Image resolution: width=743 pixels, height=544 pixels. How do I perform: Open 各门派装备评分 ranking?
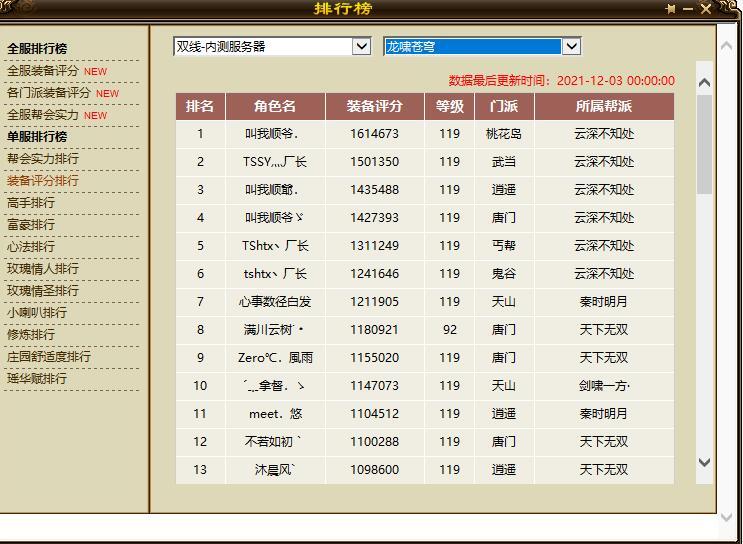[48, 93]
